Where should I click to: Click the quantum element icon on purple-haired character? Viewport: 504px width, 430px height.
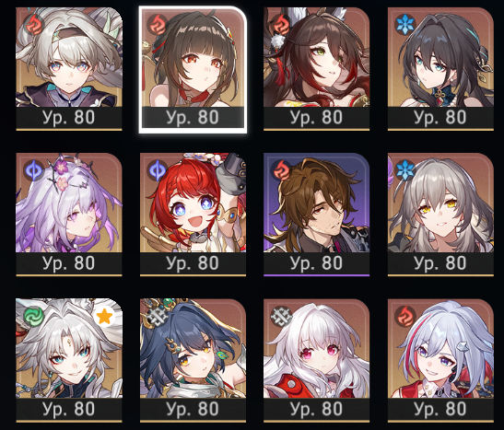click(34, 170)
